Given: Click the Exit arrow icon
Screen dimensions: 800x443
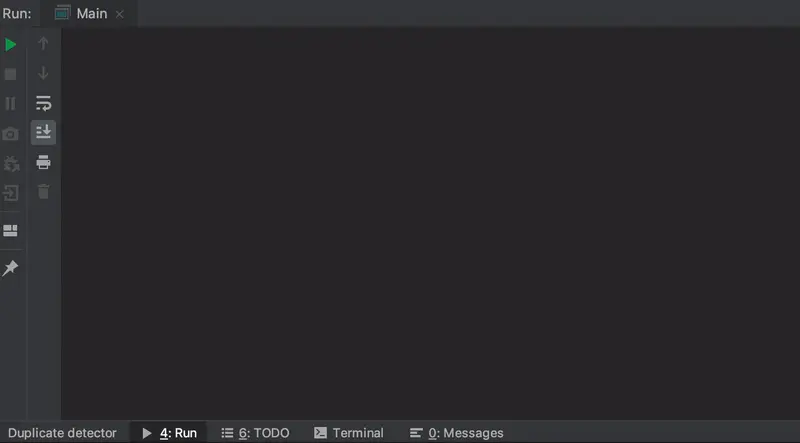Looking at the screenshot, I should click(x=11, y=193).
